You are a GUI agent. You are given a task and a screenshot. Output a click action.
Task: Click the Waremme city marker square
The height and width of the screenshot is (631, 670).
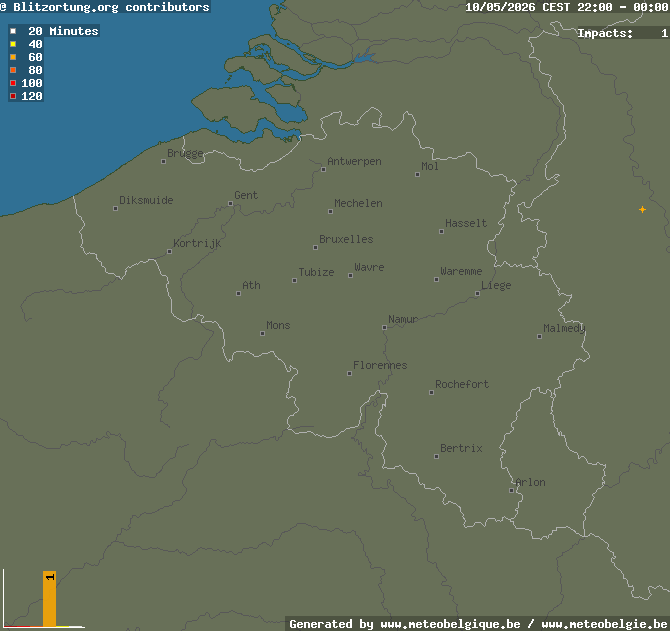[436, 279]
